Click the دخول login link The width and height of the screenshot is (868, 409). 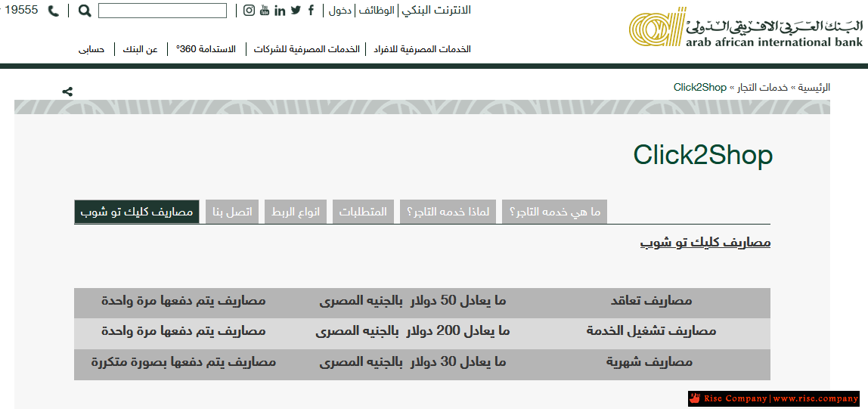[340, 11]
